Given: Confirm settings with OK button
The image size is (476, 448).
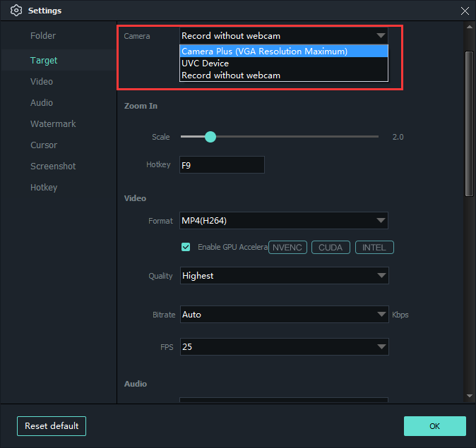Looking at the screenshot, I should click(434, 426).
